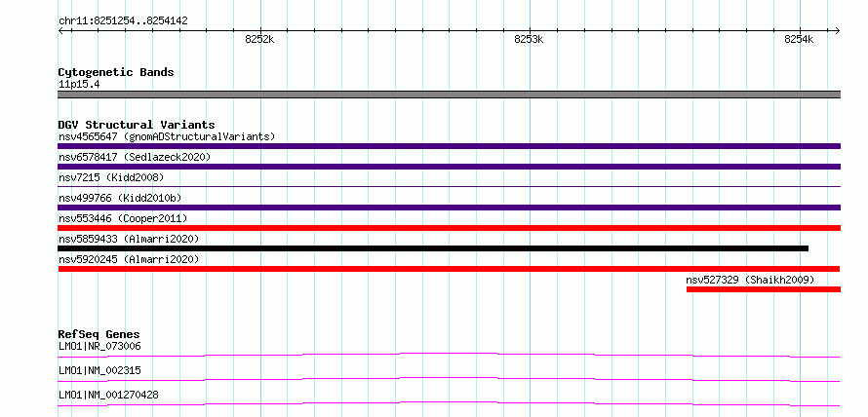Click the chr11:8251254..8254142 coordinate label
868x417 pixels.
123,21
